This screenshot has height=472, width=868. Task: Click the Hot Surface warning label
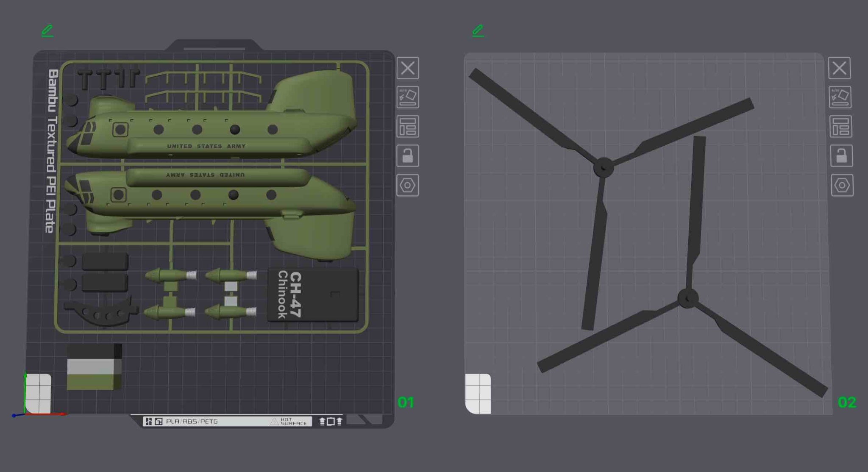pyautogui.click(x=288, y=422)
